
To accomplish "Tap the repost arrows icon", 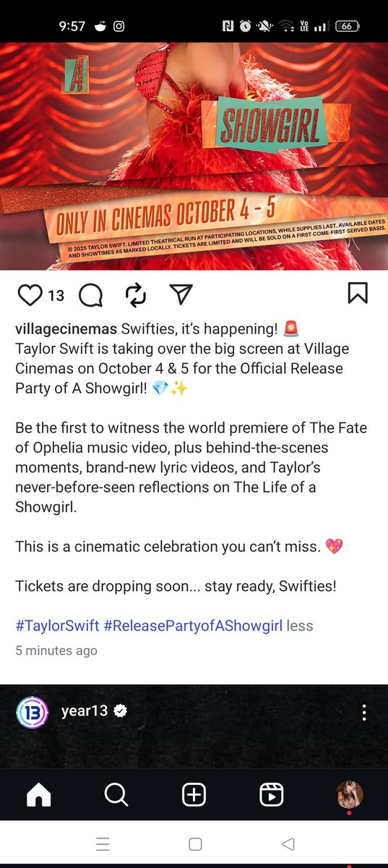I will pyautogui.click(x=136, y=294).
